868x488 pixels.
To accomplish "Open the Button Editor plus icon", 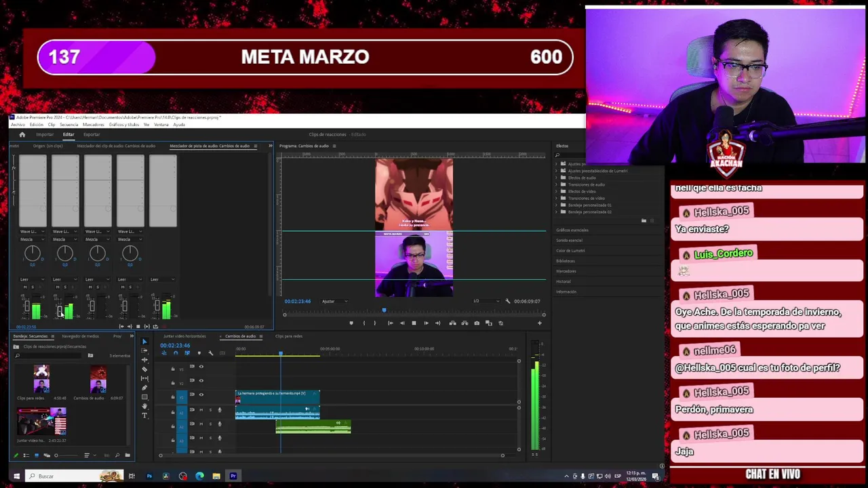I will pos(540,323).
